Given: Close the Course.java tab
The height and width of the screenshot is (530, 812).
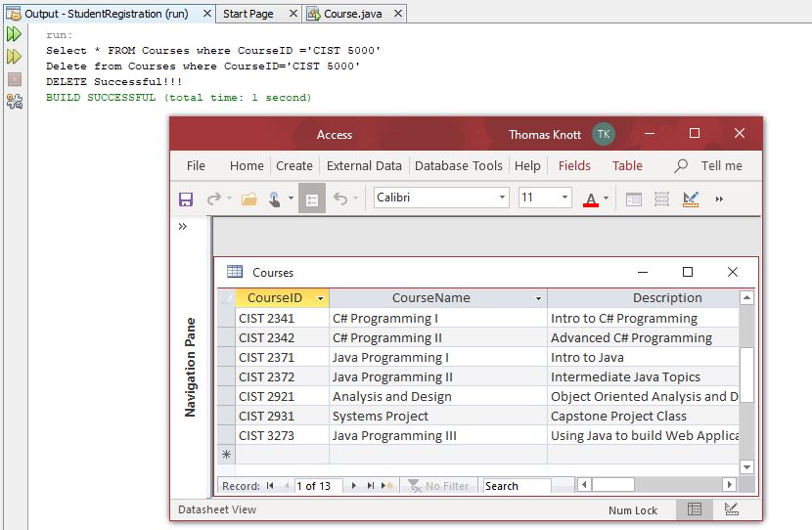Looking at the screenshot, I should coord(398,14).
